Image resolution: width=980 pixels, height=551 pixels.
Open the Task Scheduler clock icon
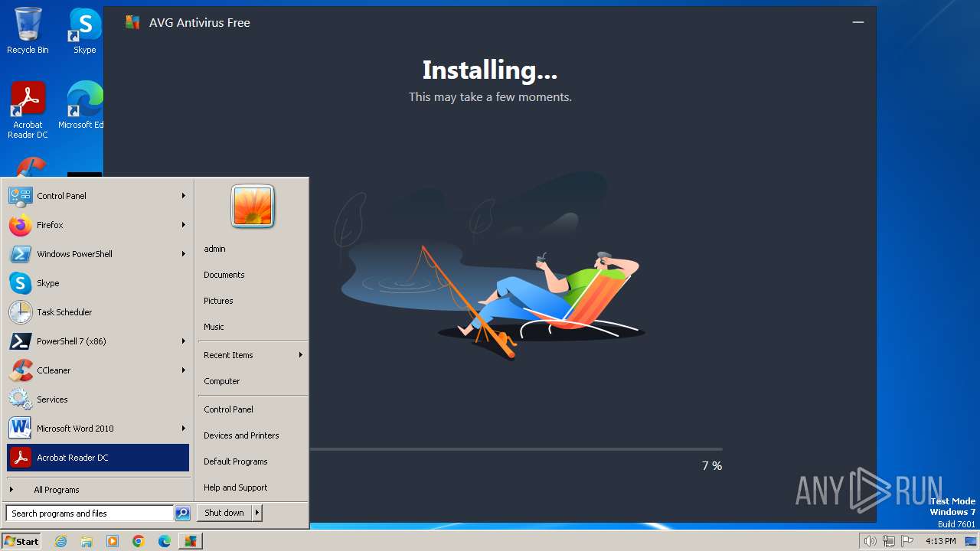20,312
